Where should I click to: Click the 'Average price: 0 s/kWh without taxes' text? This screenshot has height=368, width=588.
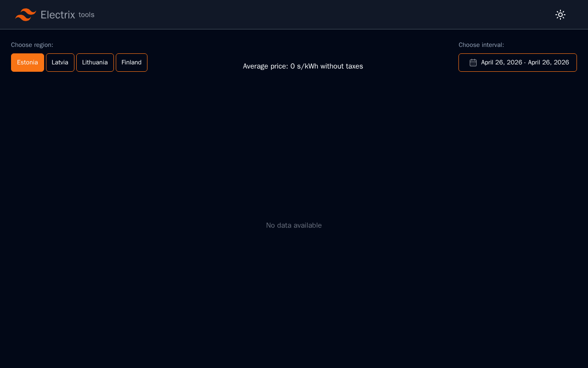(303, 66)
